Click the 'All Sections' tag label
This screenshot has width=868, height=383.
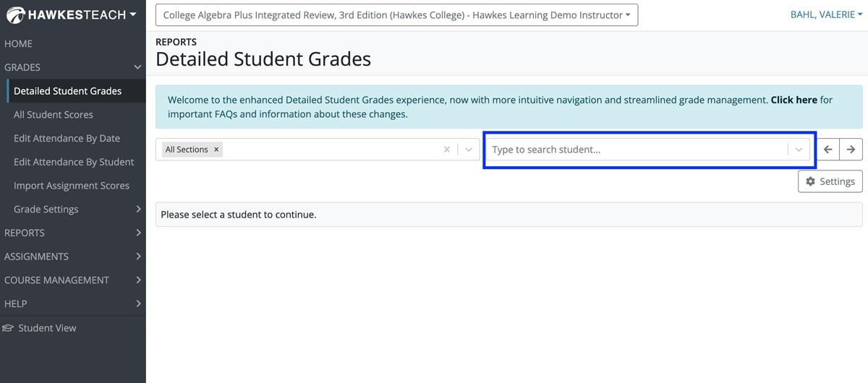187,150
